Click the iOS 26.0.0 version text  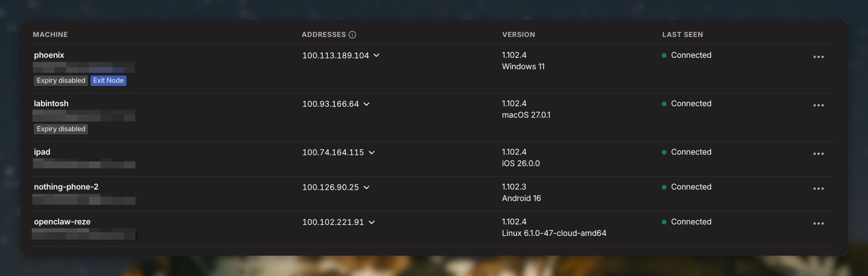pos(521,164)
